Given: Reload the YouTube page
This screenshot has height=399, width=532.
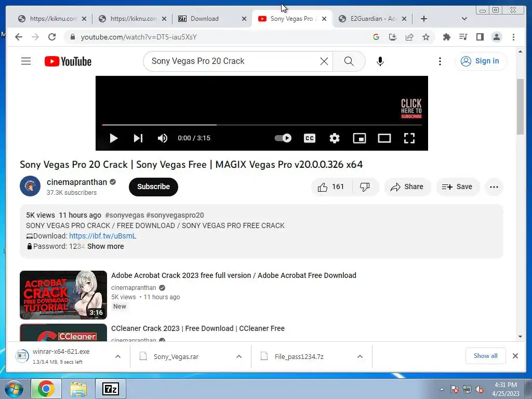Looking at the screenshot, I should click(52, 37).
